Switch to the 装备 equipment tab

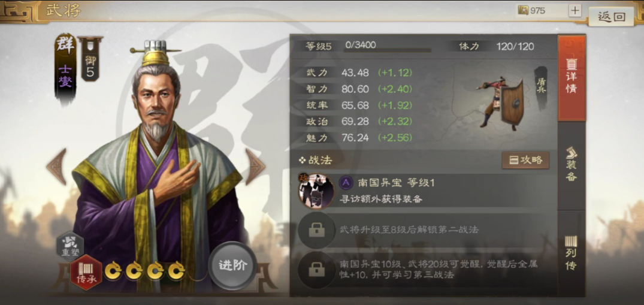[x=572, y=165]
